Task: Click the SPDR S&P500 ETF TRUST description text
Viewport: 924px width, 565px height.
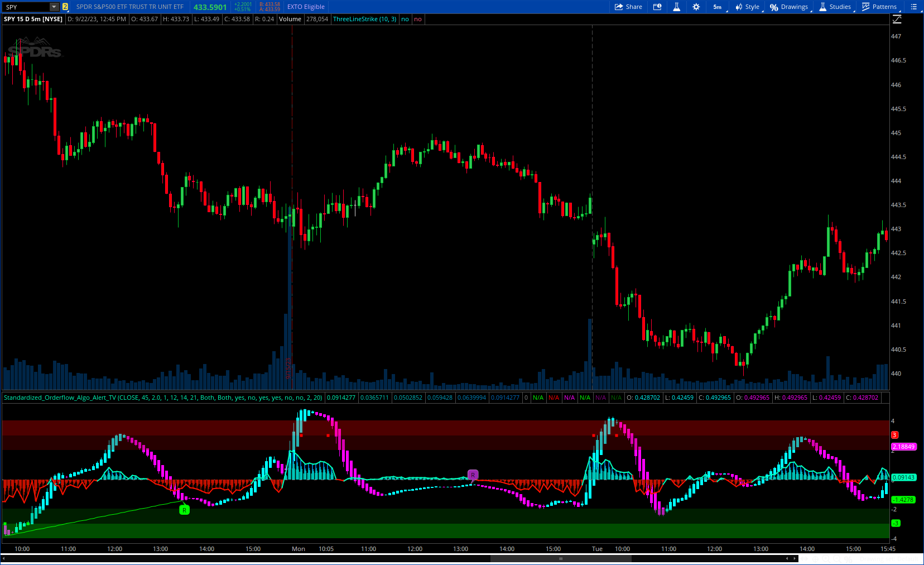Action: click(130, 7)
